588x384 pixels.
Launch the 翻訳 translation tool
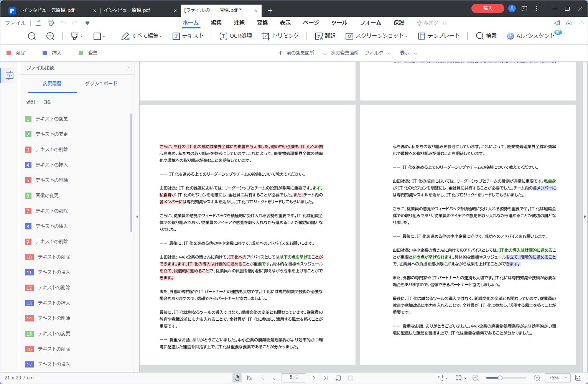[x=325, y=36]
